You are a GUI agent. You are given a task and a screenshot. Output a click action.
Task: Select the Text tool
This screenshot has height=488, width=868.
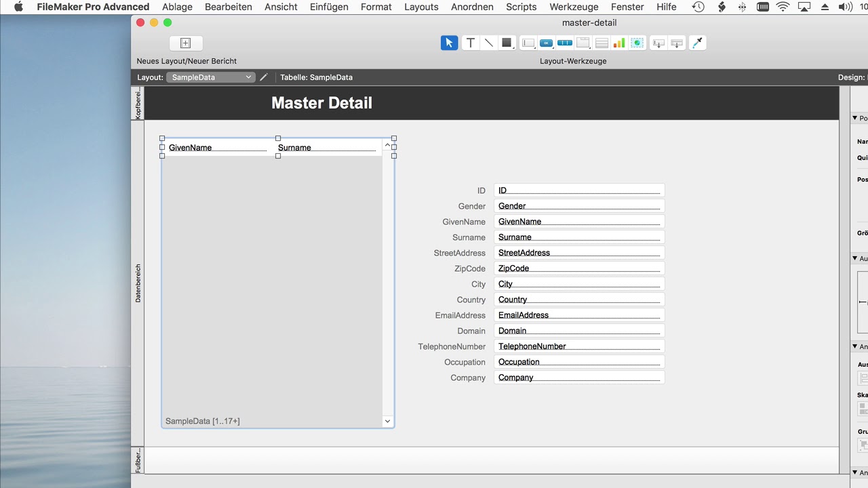tap(471, 43)
